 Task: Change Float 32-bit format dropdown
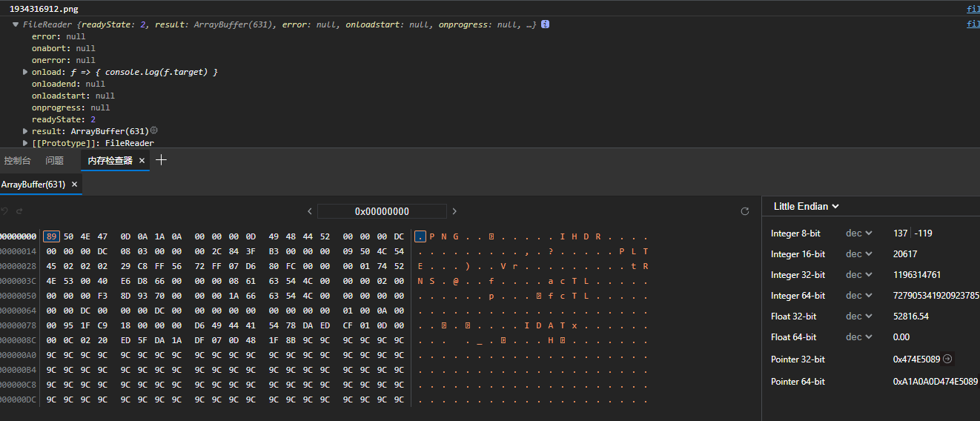[x=859, y=316]
